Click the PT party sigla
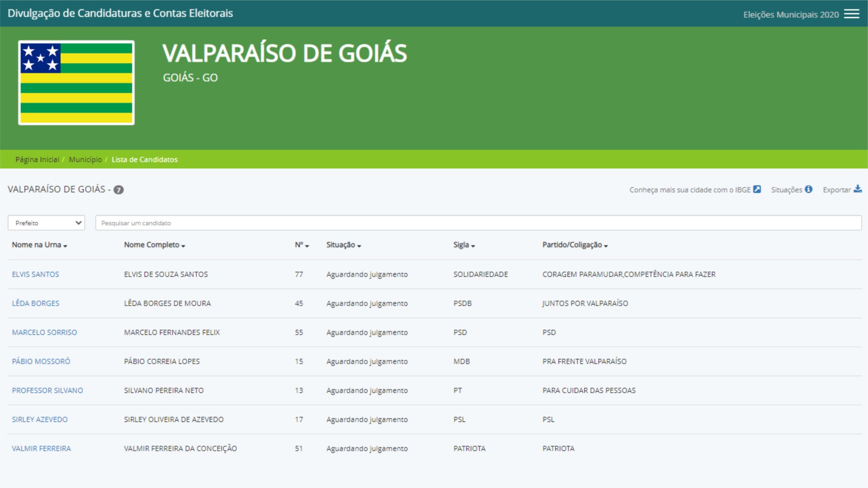Screen dimensions: 868x488 (x=458, y=390)
